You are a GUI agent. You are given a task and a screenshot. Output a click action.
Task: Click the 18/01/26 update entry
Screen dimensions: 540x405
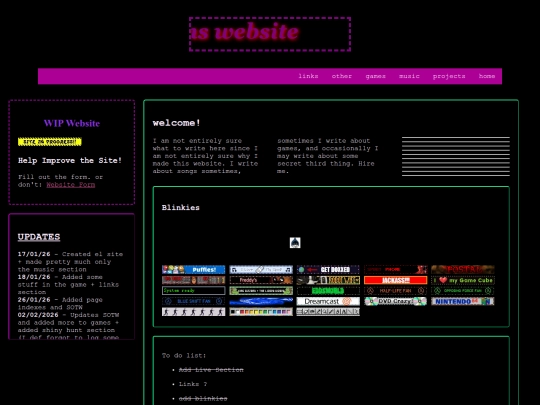point(68,284)
